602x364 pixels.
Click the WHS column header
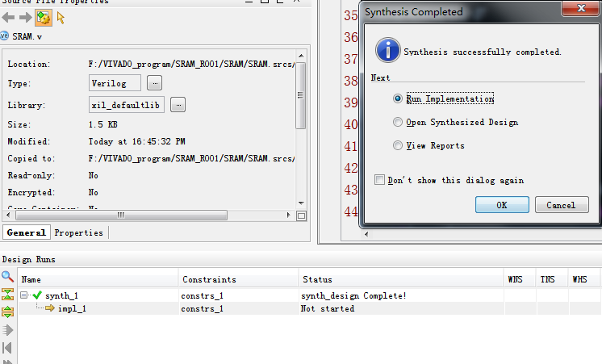(584, 279)
